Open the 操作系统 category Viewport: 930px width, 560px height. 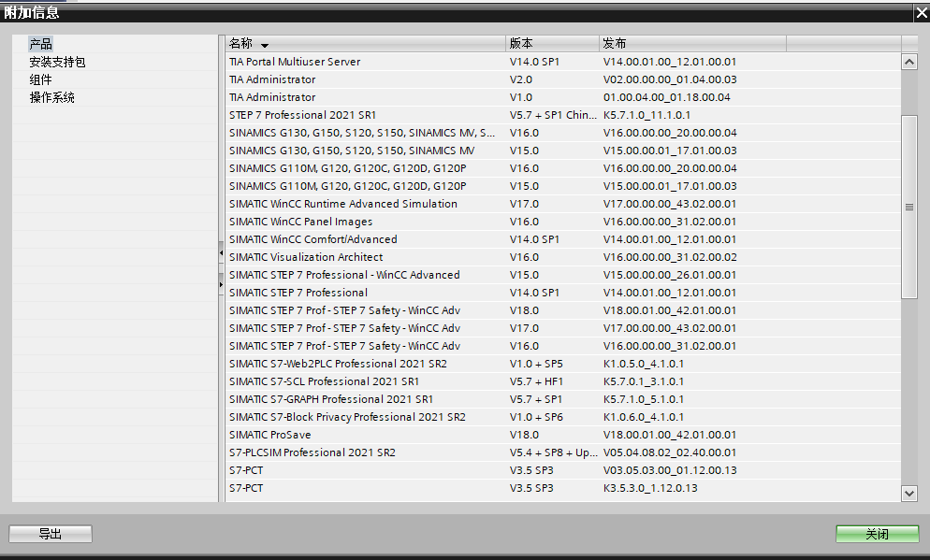click(51, 97)
